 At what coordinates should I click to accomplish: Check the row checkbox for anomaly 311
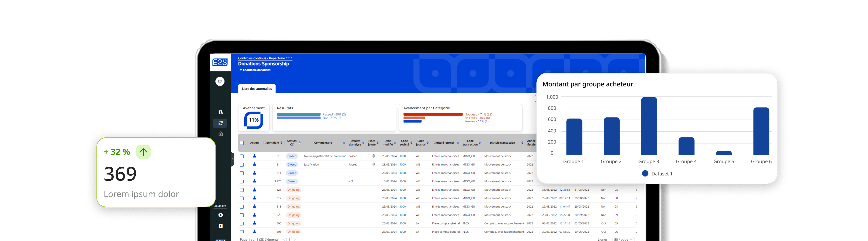pos(242,173)
